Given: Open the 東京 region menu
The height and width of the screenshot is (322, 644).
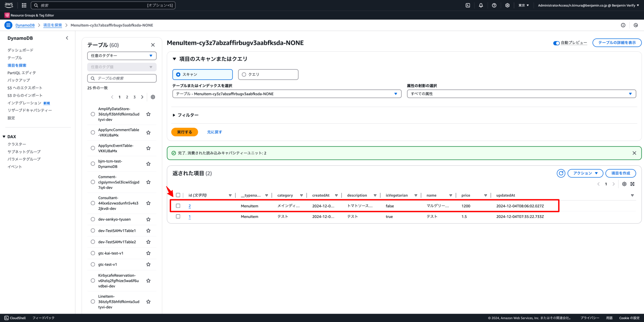Looking at the screenshot, I should [523, 5].
